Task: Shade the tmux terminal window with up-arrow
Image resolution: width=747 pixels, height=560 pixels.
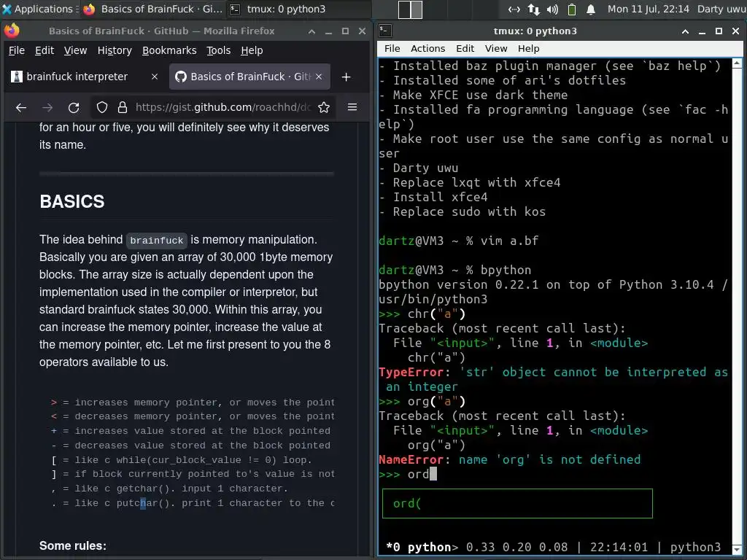Action: pos(685,31)
